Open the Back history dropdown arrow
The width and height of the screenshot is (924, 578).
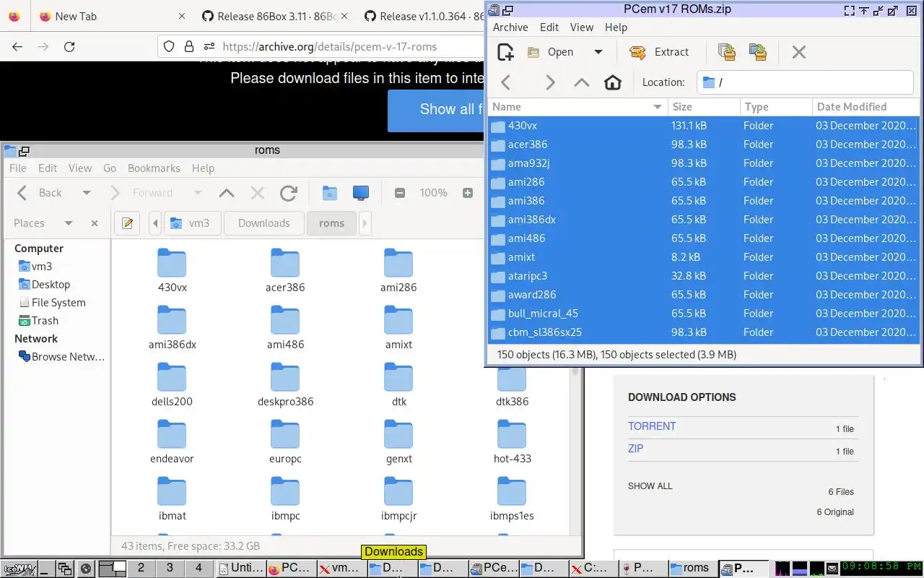[x=87, y=193]
